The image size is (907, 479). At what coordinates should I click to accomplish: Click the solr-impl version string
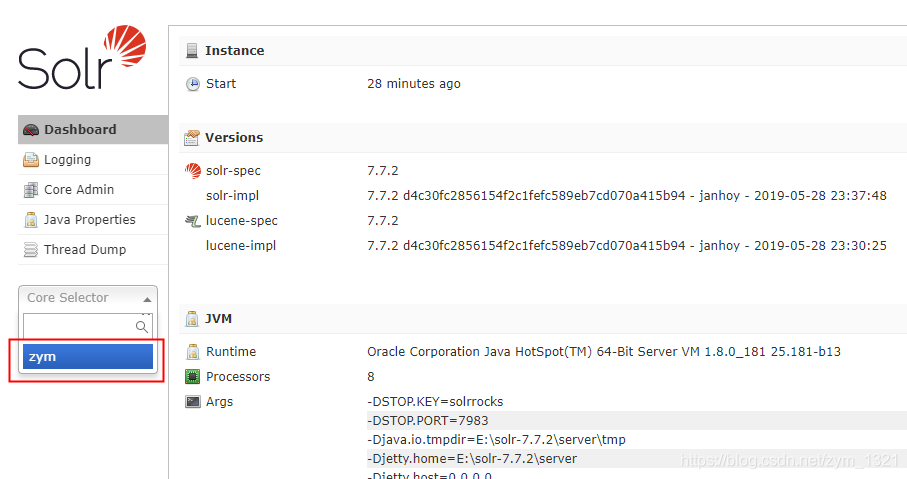[626, 196]
